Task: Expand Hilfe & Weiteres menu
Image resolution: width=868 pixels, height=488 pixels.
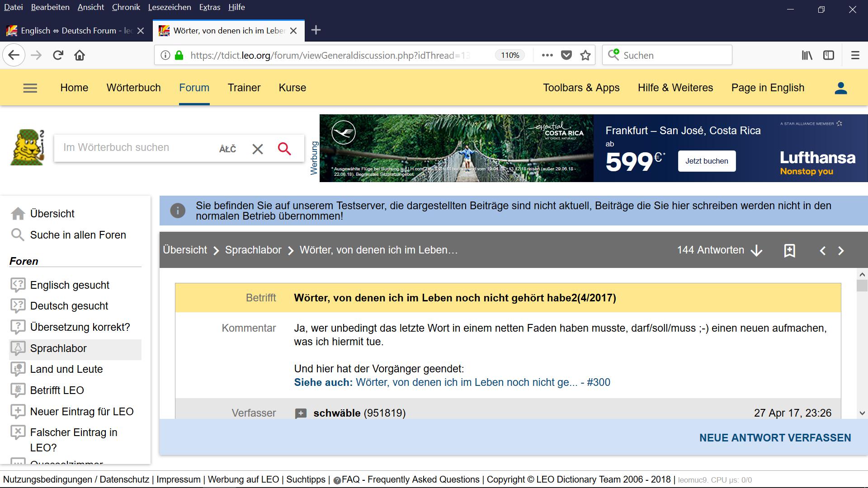Action: coord(675,88)
